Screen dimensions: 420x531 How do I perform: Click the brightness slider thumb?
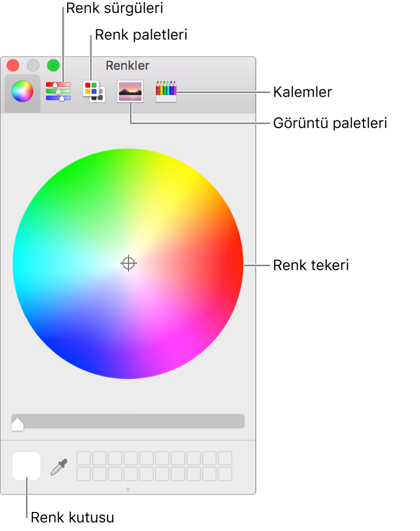[17, 424]
